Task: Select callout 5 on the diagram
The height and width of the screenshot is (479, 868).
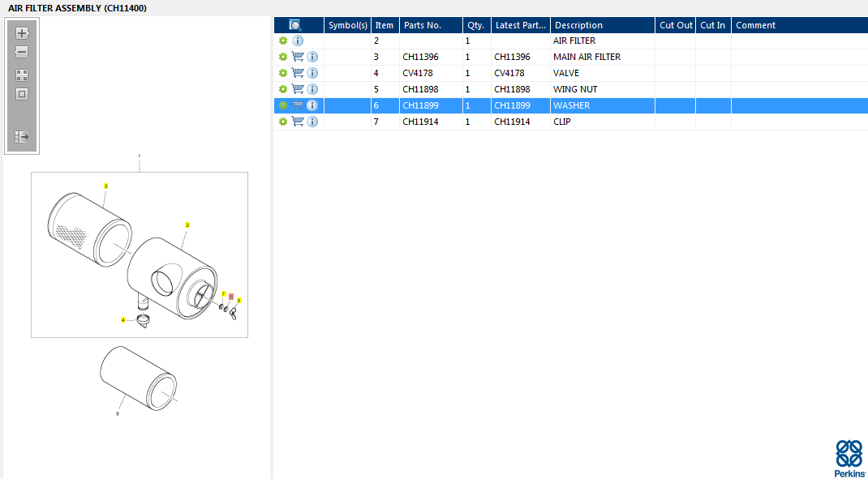Action: [239, 301]
